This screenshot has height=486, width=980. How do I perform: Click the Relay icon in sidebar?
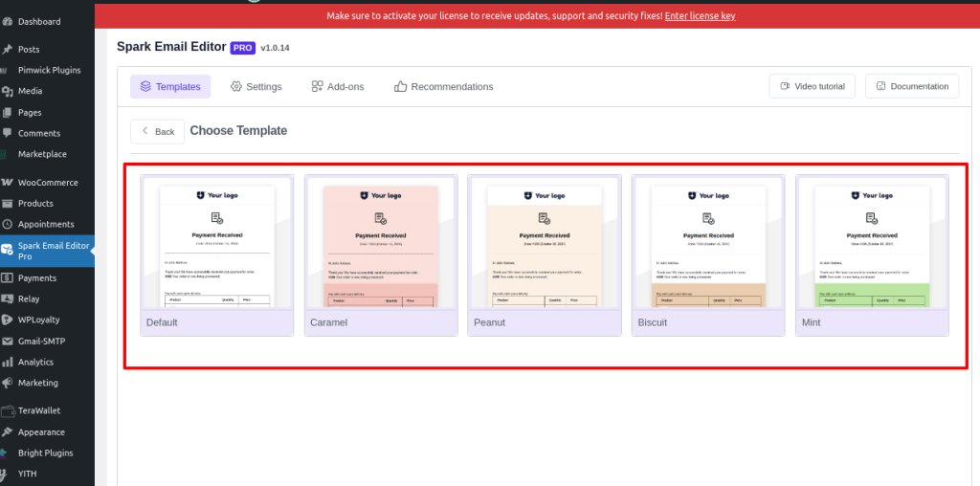click(x=7, y=298)
